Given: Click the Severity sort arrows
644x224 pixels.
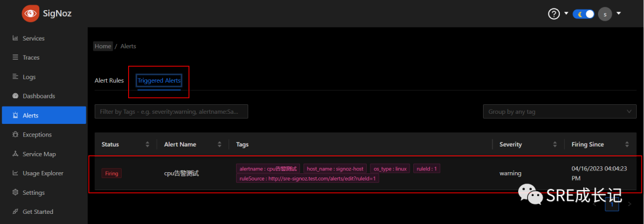Looking at the screenshot, I should 555,144.
